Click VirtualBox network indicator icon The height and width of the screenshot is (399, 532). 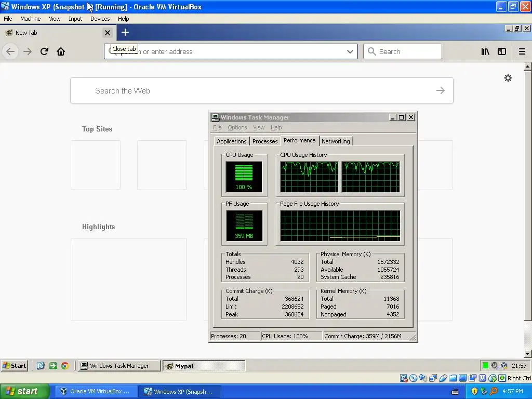click(433, 378)
